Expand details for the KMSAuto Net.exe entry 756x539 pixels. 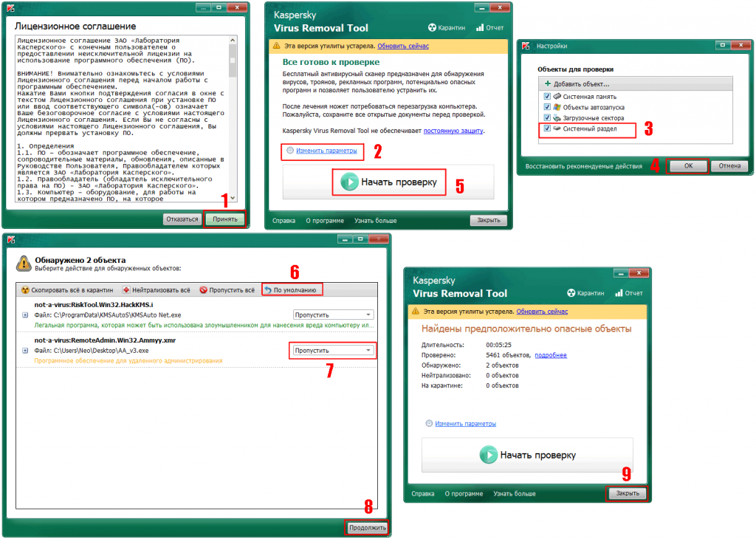pos(26,315)
